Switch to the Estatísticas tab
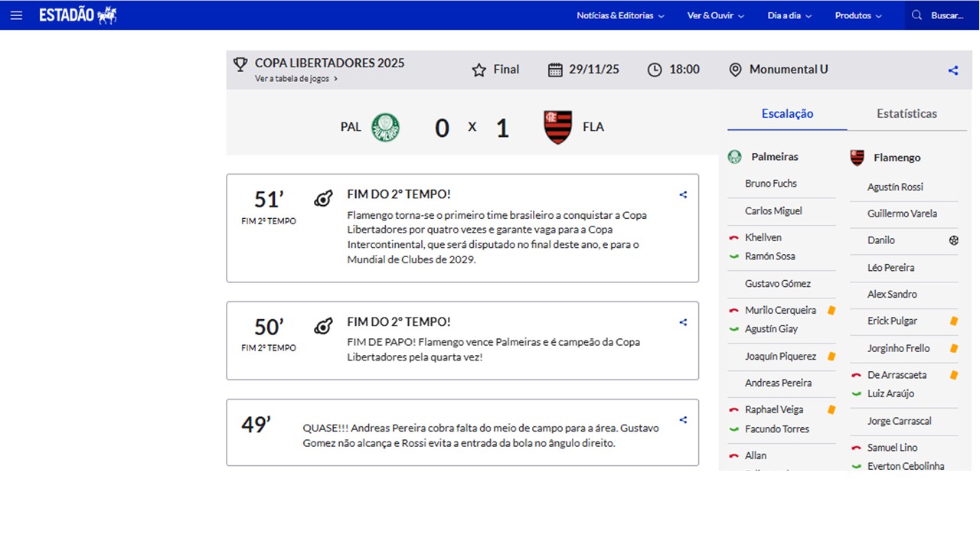This screenshot has height=551, width=980. [906, 113]
